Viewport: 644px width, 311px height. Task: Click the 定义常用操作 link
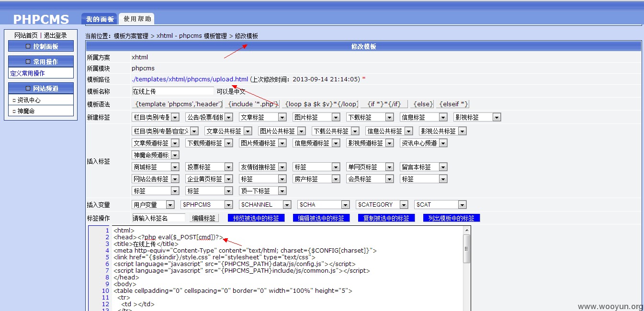27,73
